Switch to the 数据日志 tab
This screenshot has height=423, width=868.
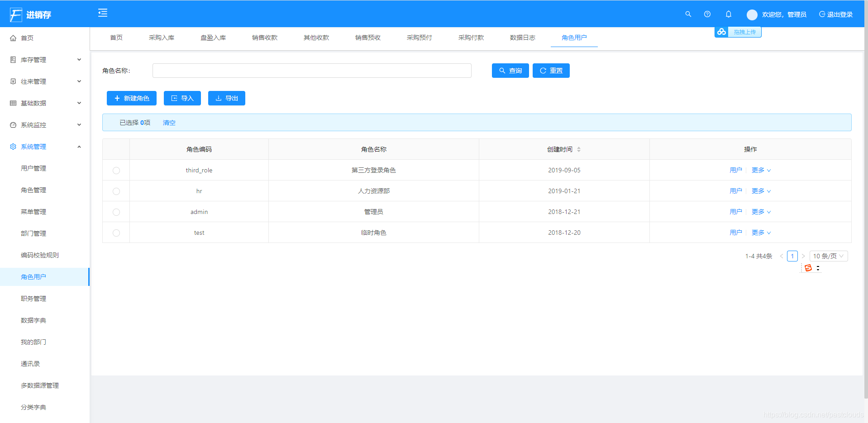click(523, 38)
